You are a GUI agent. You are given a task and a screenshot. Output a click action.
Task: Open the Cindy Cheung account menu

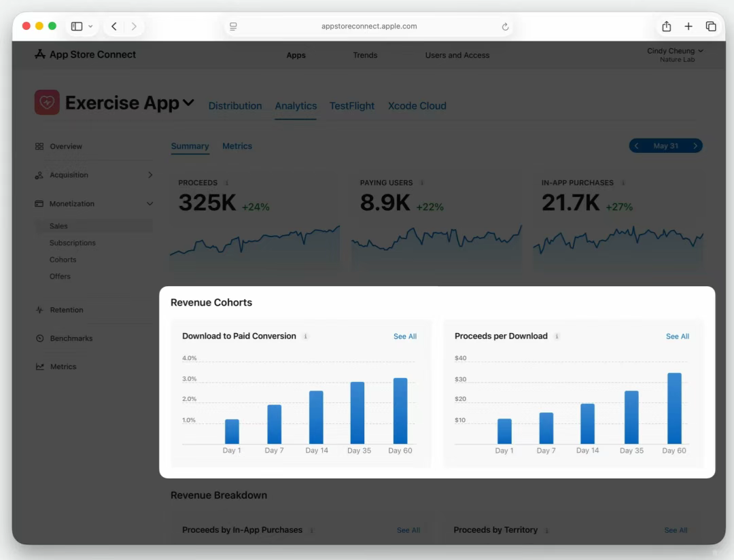(x=675, y=51)
